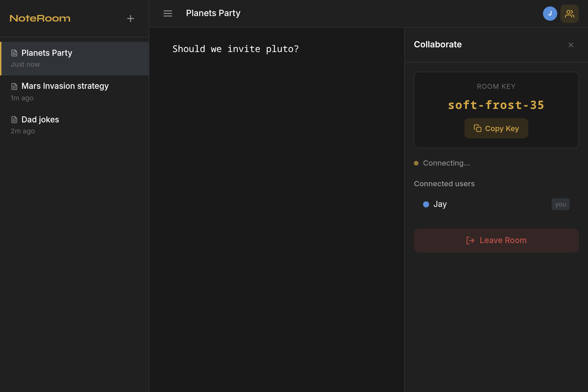Open the J user avatar
This screenshot has width=588, height=392.
[550, 14]
